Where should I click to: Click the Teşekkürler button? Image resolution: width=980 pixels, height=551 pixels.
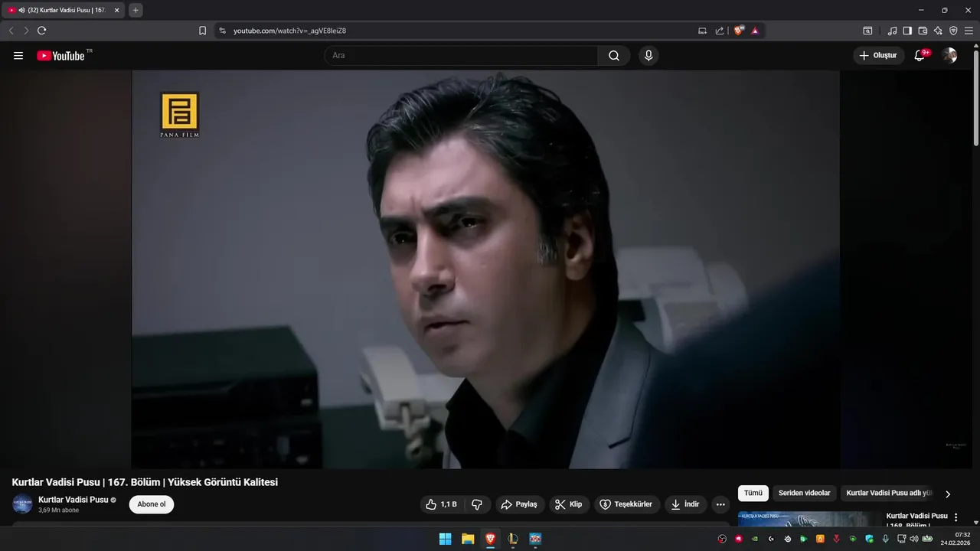(x=627, y=504)
